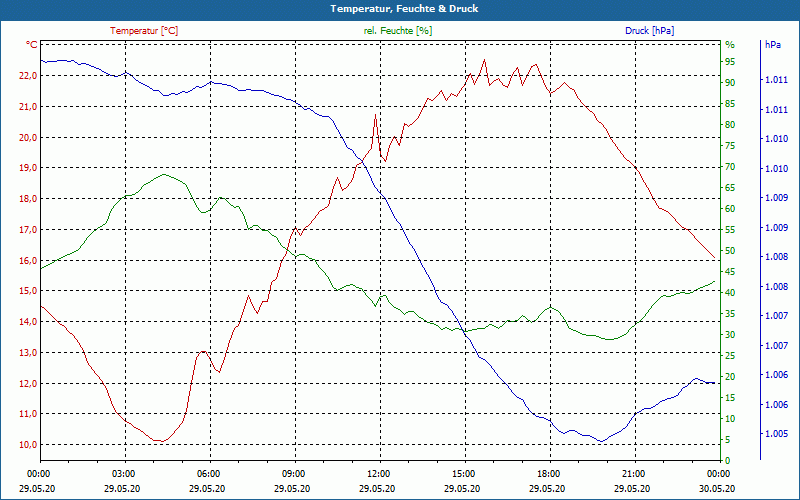Click temperature axis value "17,0"

(x=28, y=230)
